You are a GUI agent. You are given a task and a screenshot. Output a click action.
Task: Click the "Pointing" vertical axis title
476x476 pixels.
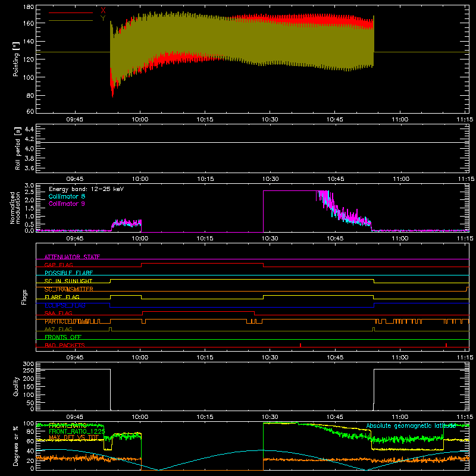tap(16, 59)
